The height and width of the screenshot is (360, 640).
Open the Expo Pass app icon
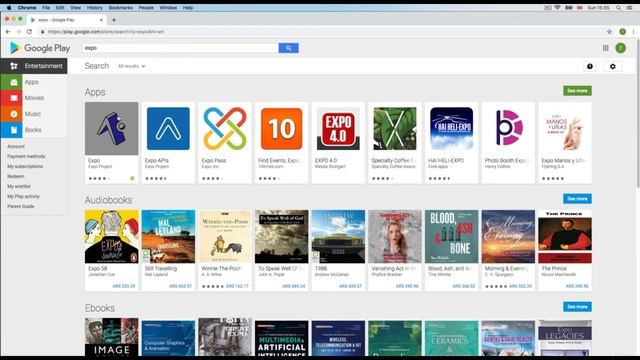[x=225, y=128]
